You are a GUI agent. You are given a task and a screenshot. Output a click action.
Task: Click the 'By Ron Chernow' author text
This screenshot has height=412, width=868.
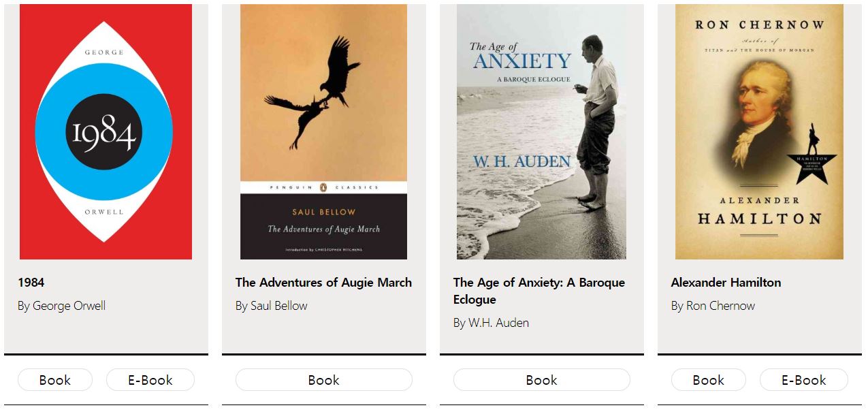pos(713,306)
